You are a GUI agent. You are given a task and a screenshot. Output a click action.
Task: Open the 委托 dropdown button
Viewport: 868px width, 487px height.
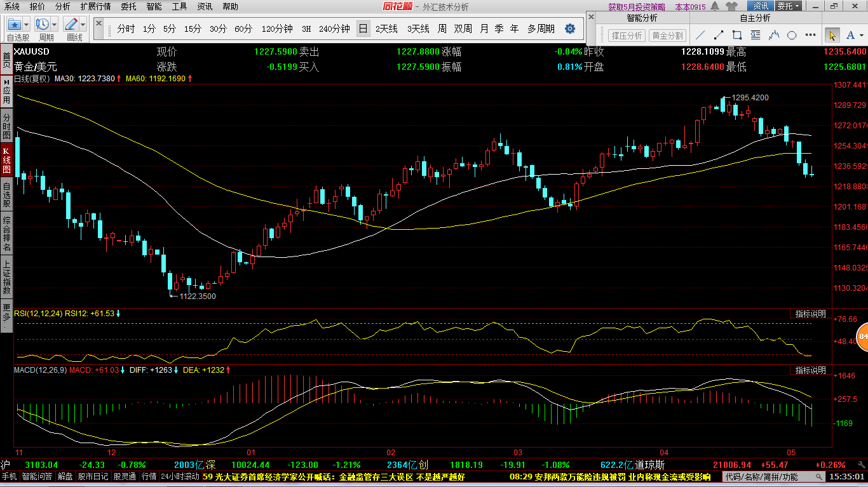pos(789,6)
